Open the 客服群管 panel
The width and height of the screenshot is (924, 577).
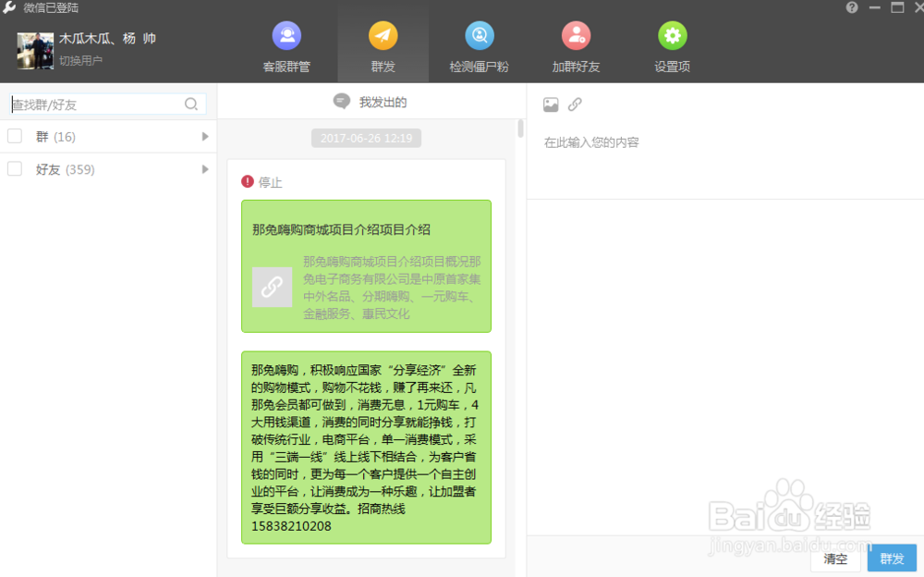tap(286, 44)
